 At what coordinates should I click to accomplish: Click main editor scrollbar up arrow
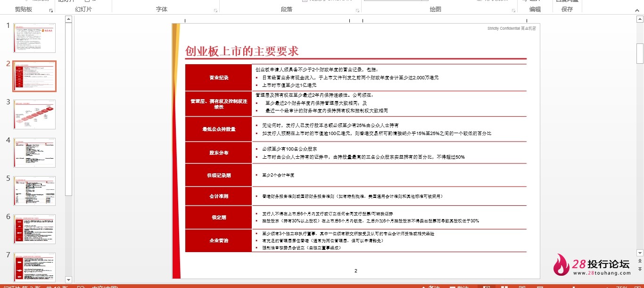click(640, 19)
